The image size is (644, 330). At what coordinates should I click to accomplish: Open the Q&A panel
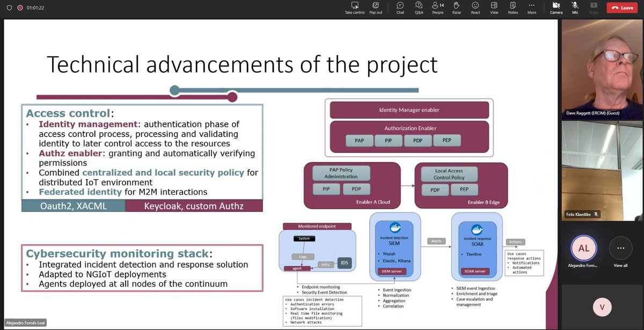(419, 8)
